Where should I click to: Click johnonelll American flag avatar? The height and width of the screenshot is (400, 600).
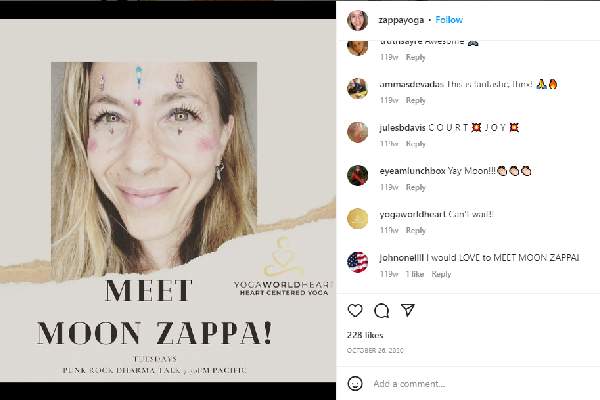coord(357,262)
